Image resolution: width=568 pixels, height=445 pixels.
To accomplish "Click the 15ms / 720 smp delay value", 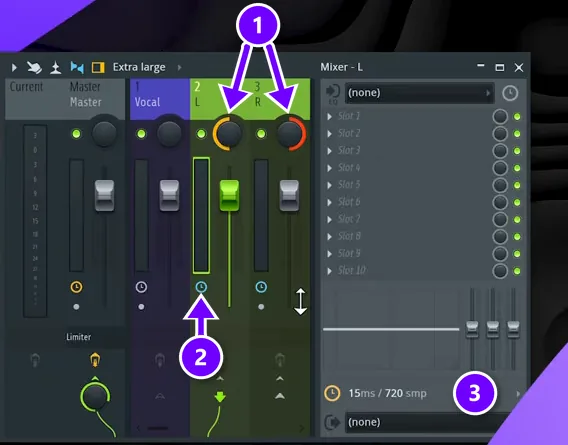I will [387, 393].
